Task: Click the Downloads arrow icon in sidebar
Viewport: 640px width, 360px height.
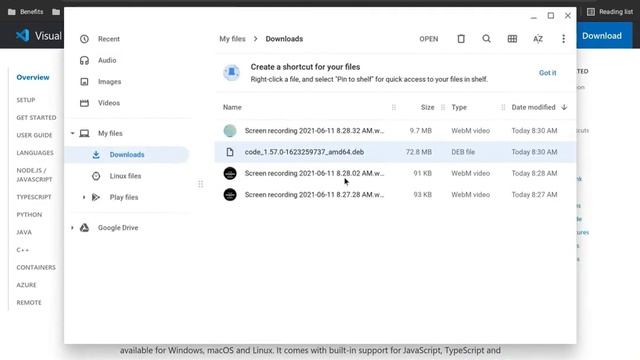Action: (x=96, y=155)
